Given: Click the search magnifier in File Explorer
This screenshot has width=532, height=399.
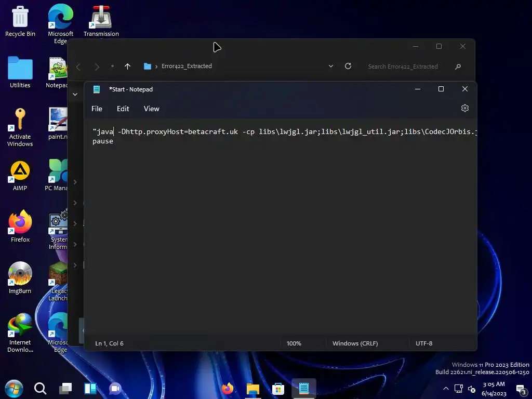Looking at the screenshot, I should (458, 66).
